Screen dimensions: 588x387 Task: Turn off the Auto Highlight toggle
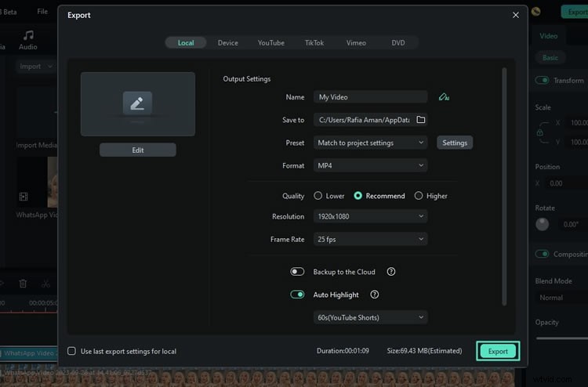pyautogui.click(x=297, y=295)
